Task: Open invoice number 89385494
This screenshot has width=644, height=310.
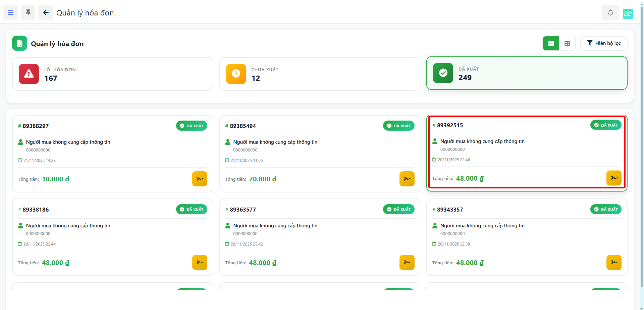Action: coord(243,126)
